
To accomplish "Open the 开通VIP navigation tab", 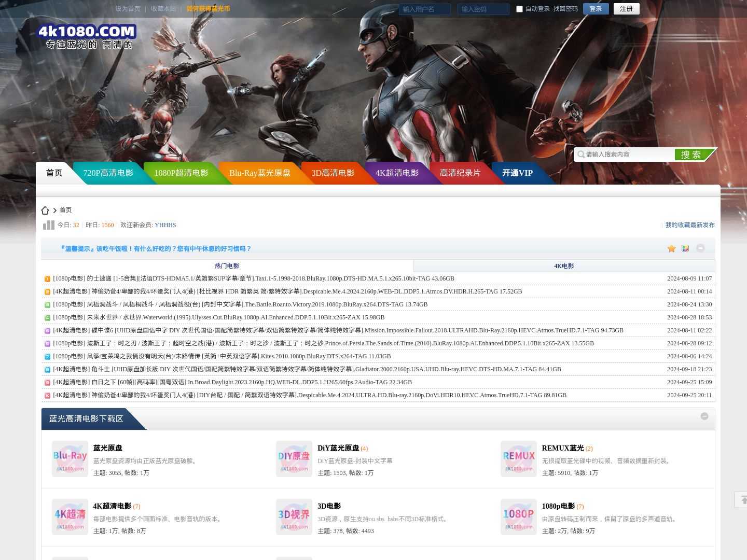I will click(517, 173).
